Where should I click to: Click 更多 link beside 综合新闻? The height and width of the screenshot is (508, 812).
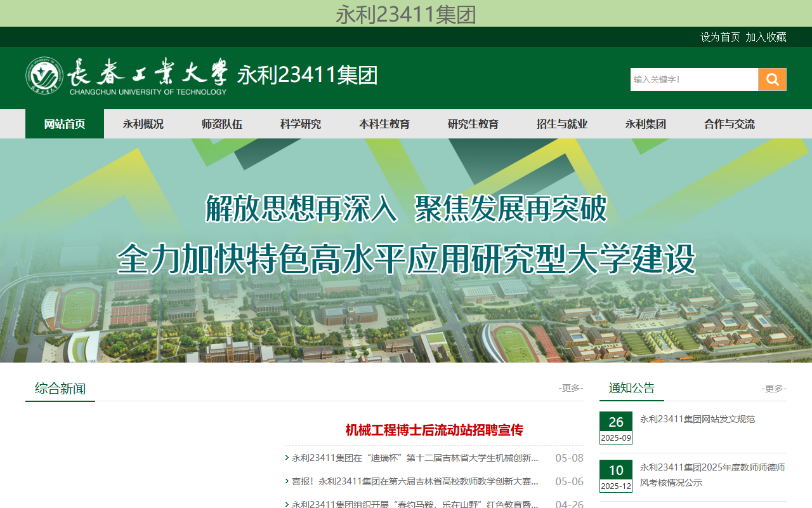click(571, 388)
